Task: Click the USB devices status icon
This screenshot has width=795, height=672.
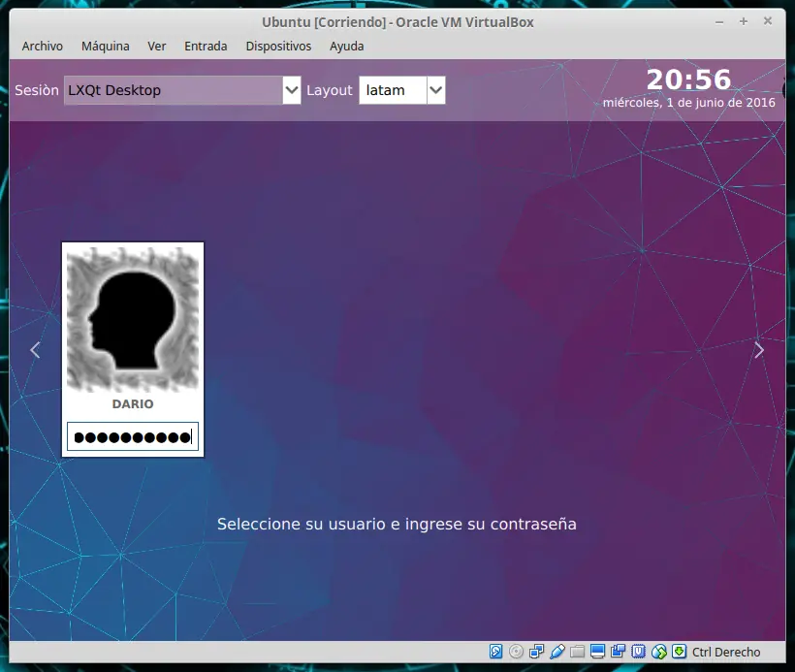Action: [x=557, y=652]
